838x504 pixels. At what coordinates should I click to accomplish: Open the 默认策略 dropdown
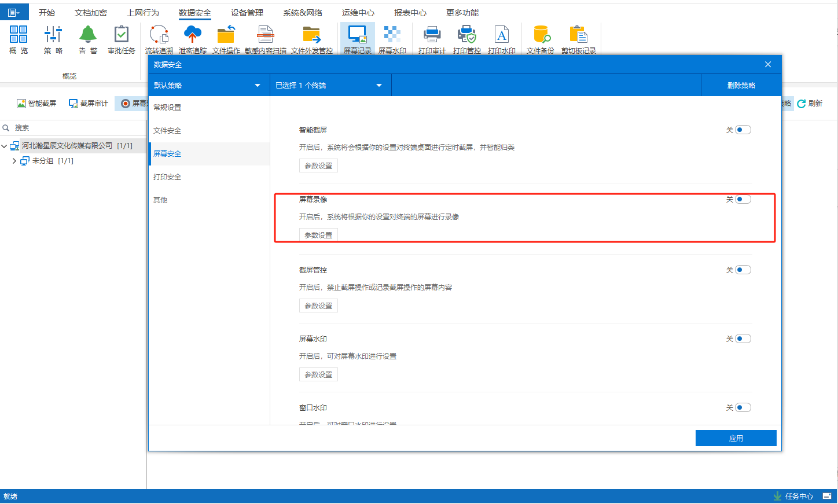pyautogui.click(x=208, y=86)
